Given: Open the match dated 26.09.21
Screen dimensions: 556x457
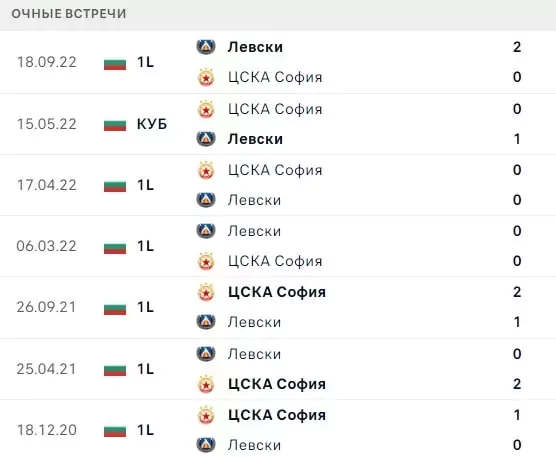Looking at the screenshot, I should (x=46, y=307).
